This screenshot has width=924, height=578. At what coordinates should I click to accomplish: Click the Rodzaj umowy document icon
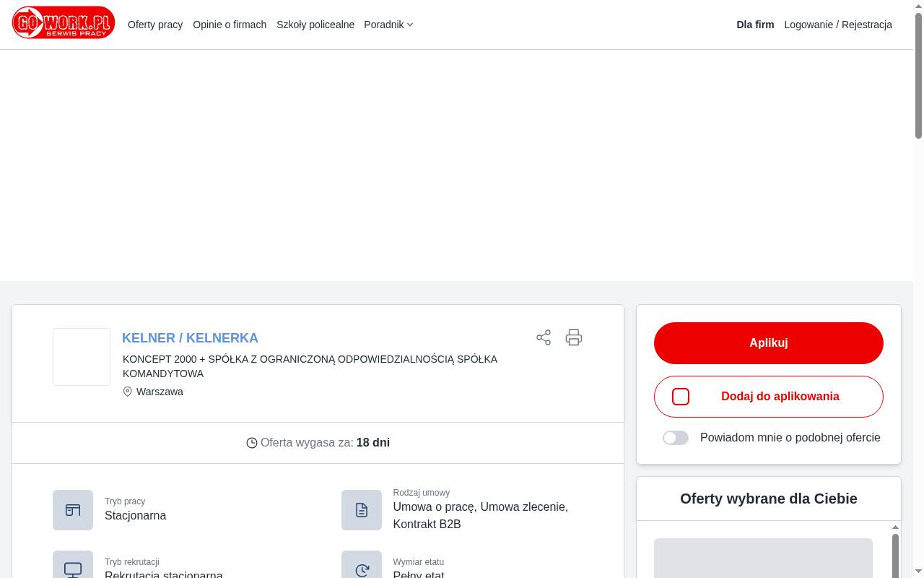click(362, 510)
